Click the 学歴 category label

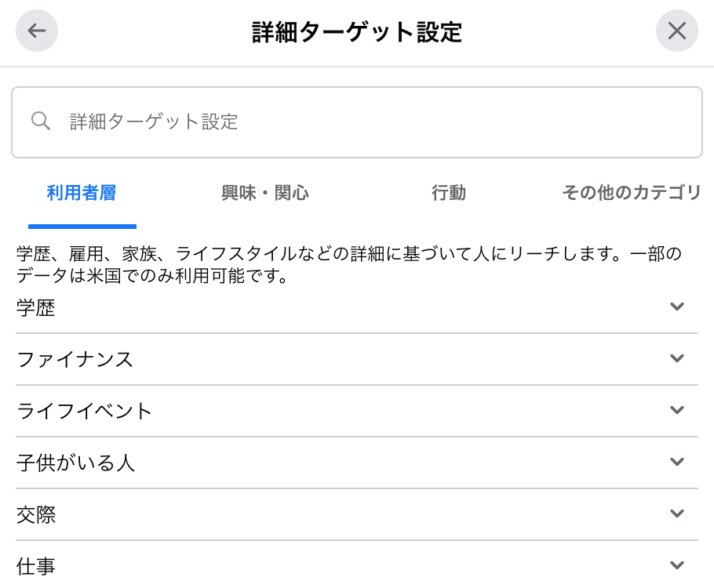tap(36, 308)
